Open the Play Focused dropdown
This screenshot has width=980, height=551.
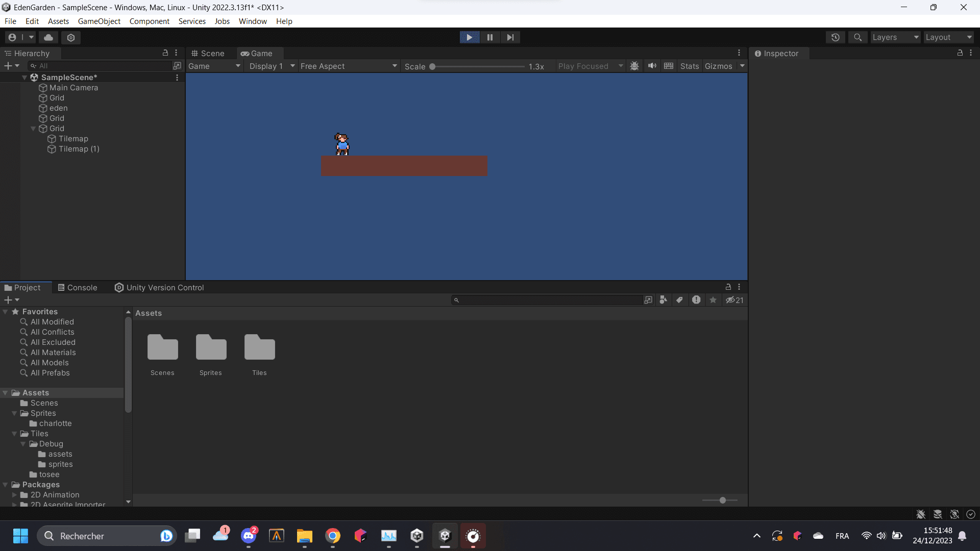click(x=590, y=66)
